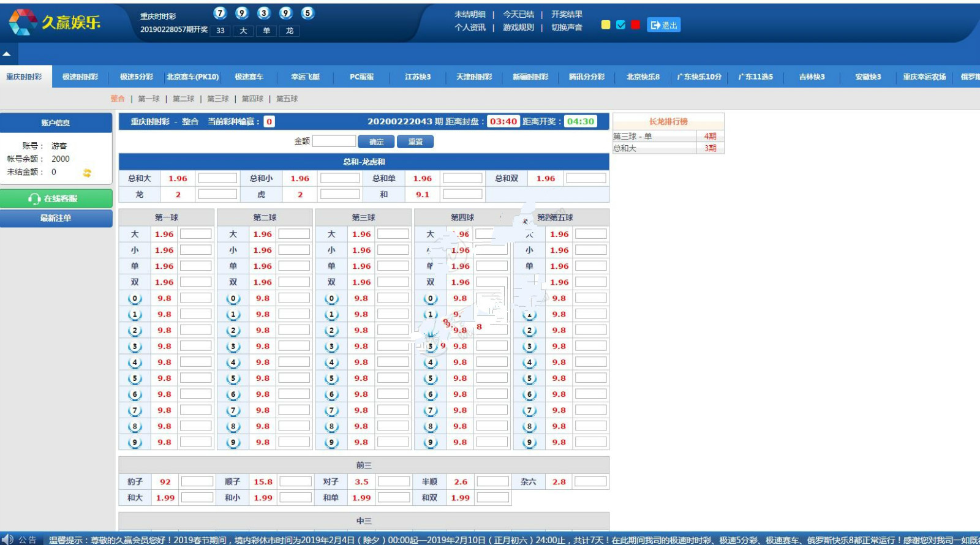Click the 确定 confirm button

tap(377, 141)
